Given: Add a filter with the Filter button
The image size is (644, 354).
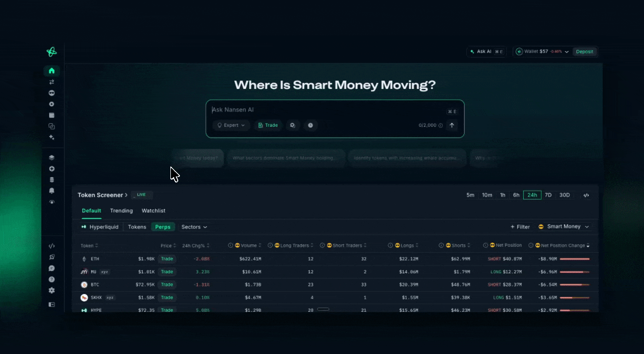Looking at the screenshot, I should 520,227.
